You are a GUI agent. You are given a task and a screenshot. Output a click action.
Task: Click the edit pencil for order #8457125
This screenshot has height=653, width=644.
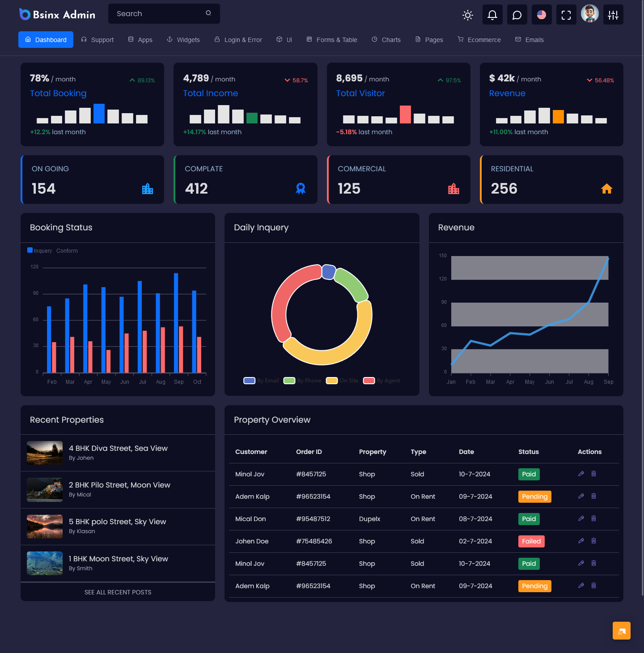581,474
